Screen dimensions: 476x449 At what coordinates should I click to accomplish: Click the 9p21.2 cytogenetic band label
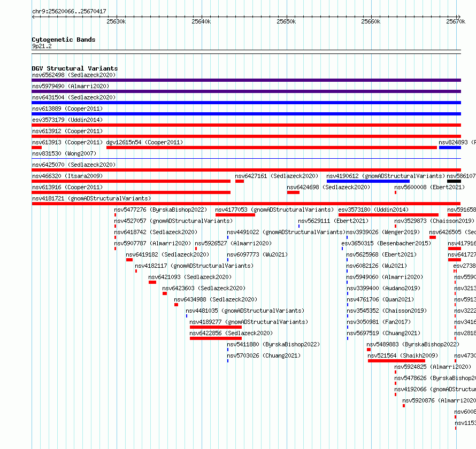tap(42, 46)
